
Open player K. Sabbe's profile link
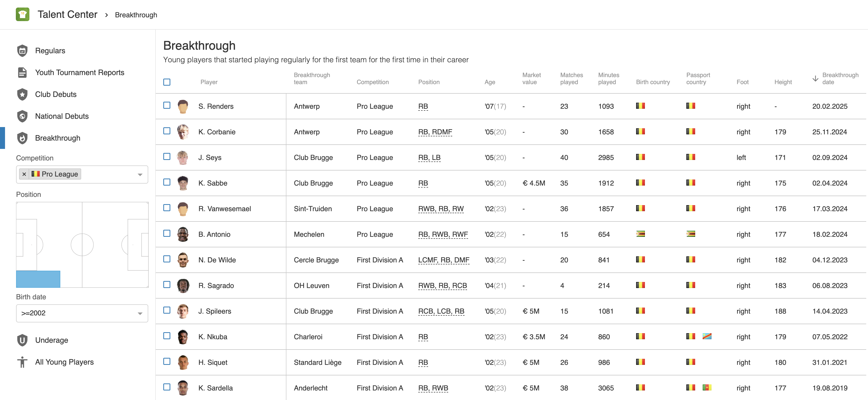pos(213,183)
